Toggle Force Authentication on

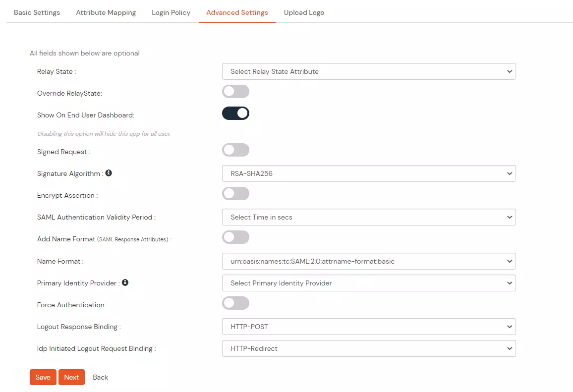click(235, 303)
